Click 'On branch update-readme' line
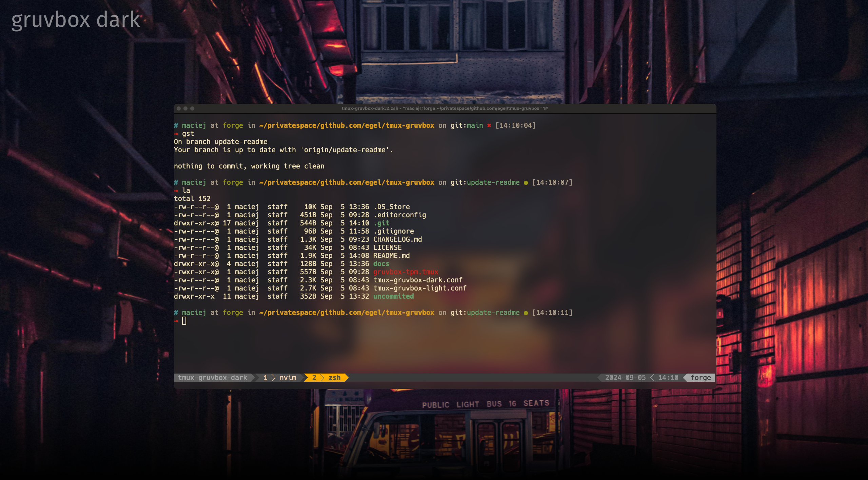 click(221, 142)
